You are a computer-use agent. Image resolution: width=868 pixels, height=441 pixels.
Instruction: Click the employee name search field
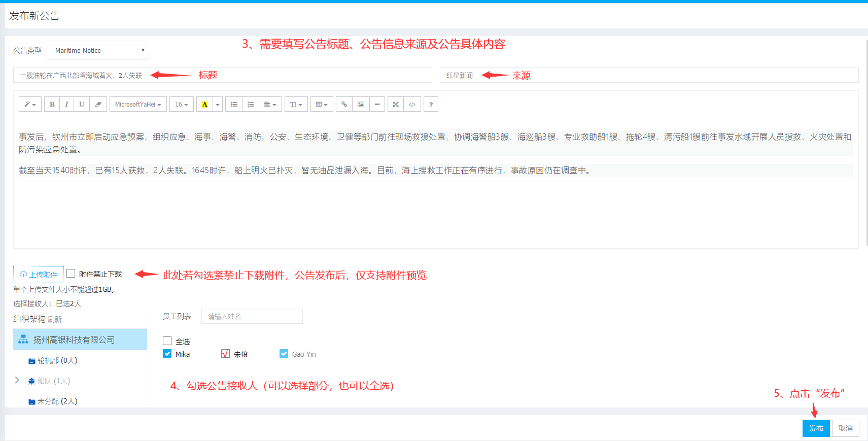pyautogui.click(x=252, y=316)
